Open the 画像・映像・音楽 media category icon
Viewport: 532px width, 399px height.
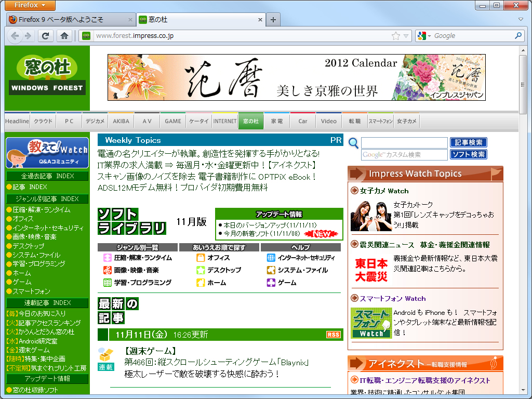point(108,270)
